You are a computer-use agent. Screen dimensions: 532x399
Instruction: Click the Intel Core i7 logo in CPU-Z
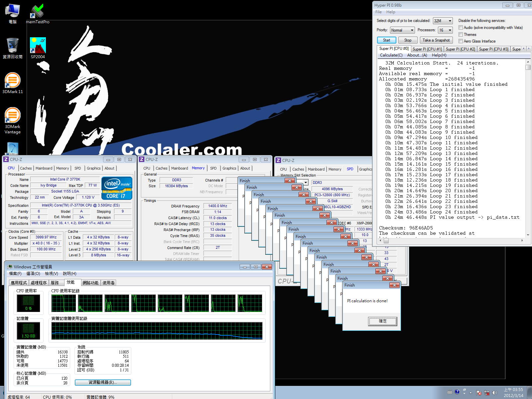point(117,188)
